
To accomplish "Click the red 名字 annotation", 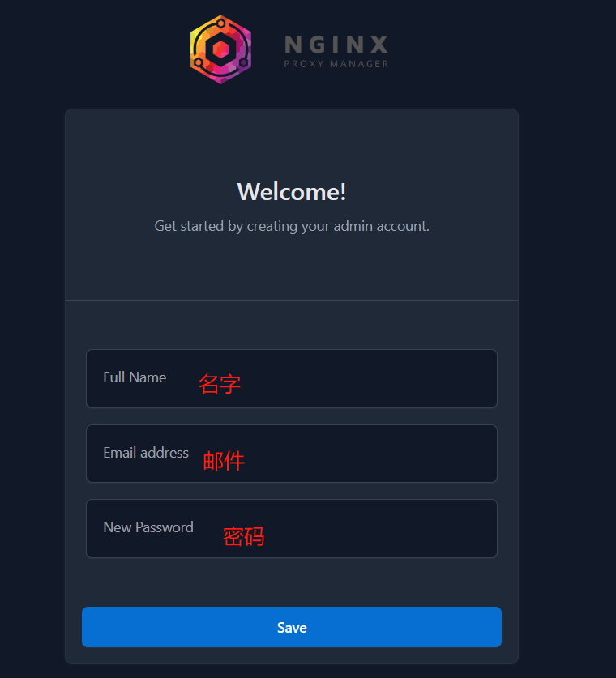I will click(220, 384).
